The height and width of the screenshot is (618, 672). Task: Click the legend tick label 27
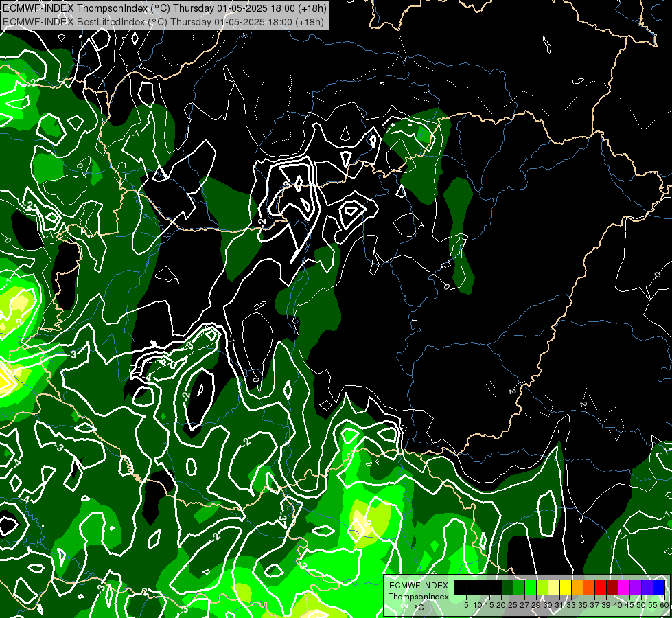click(524, 605)
